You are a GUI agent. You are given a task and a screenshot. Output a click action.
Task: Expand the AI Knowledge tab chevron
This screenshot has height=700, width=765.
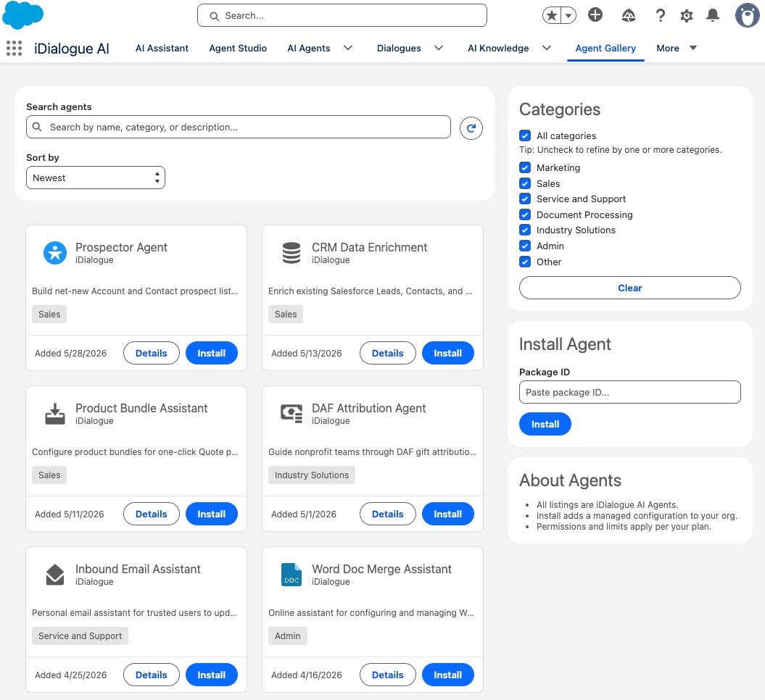(547, 48)
